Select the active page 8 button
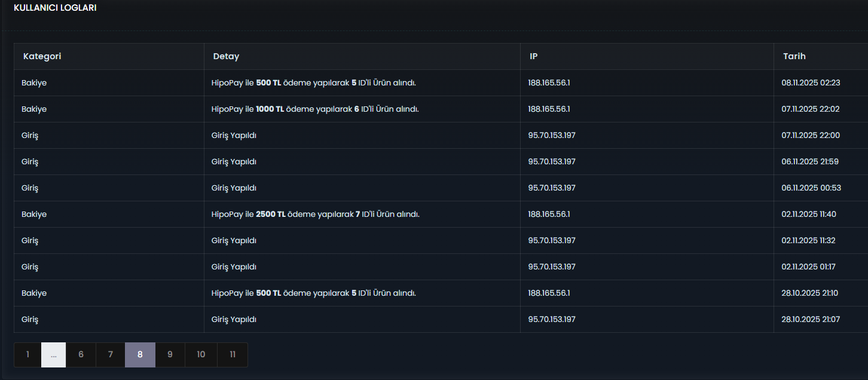 [x=140, y=354]
